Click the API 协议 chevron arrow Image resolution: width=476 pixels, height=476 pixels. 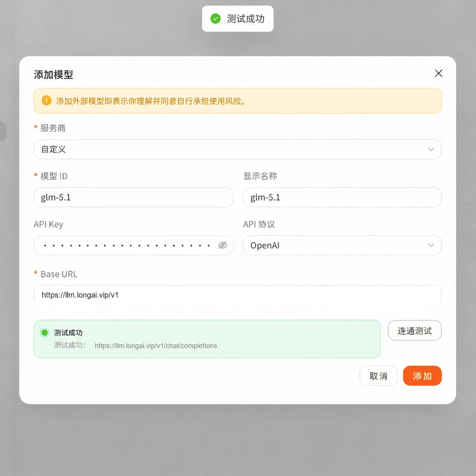(431, 245)
